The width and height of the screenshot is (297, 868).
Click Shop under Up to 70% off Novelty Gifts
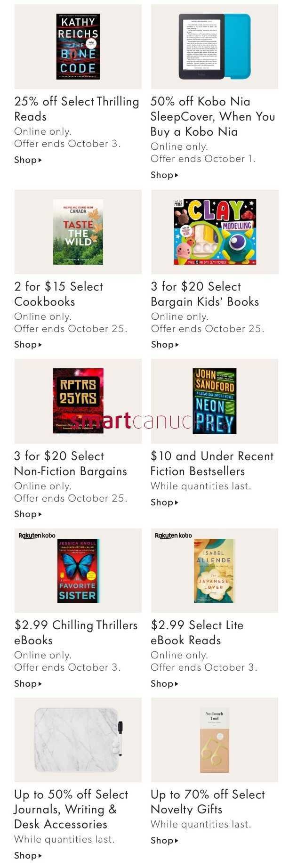pos(165,841)
